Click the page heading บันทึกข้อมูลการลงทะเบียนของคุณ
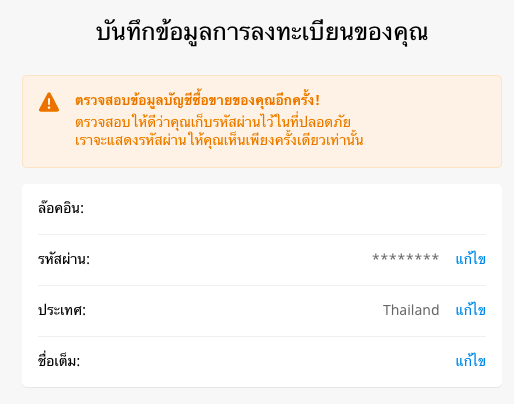Screen dimensions: 514x404 pos(262,33)
